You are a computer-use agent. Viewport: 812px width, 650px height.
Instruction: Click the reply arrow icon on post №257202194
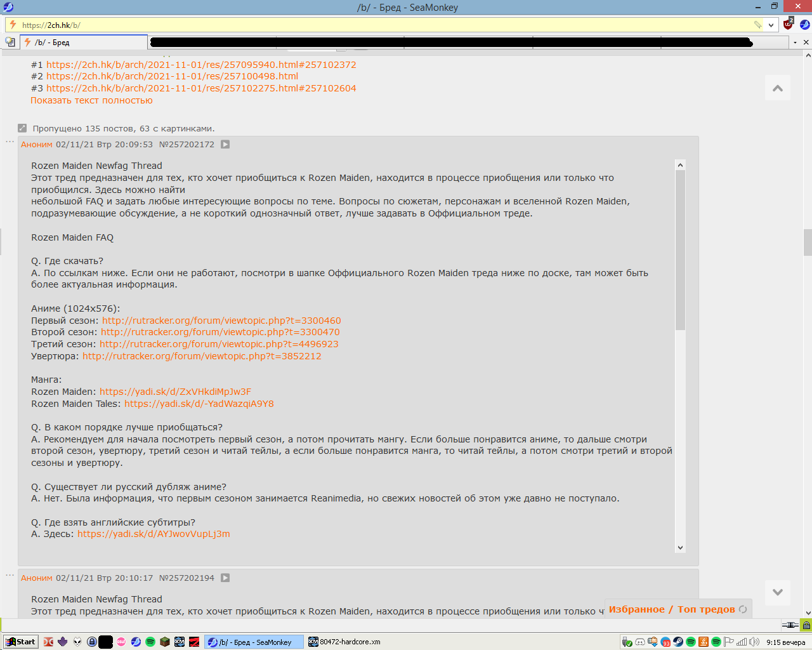(x=225, y=578)
